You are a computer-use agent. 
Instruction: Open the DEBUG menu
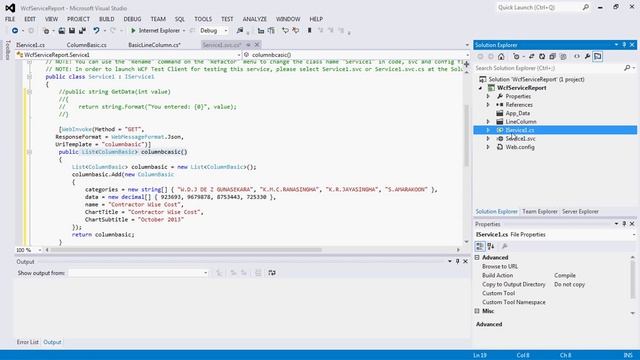coord(132,19)
